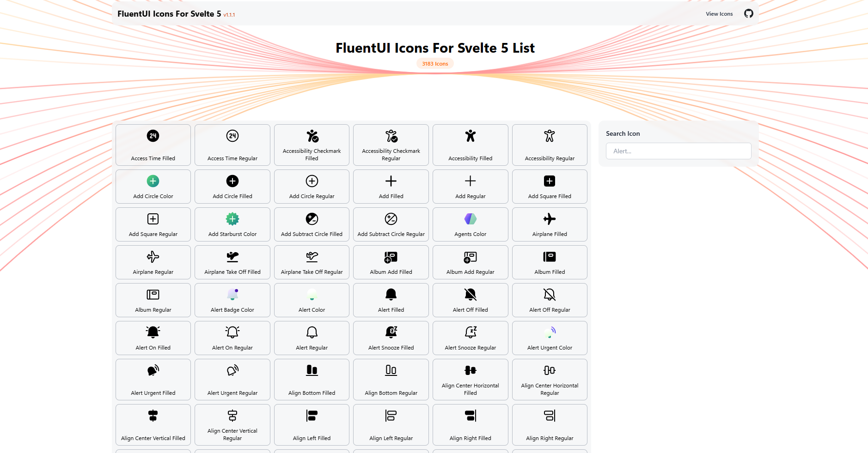
Task: Click the "3183 Icons" count badge
Action: tap(435, 64)
